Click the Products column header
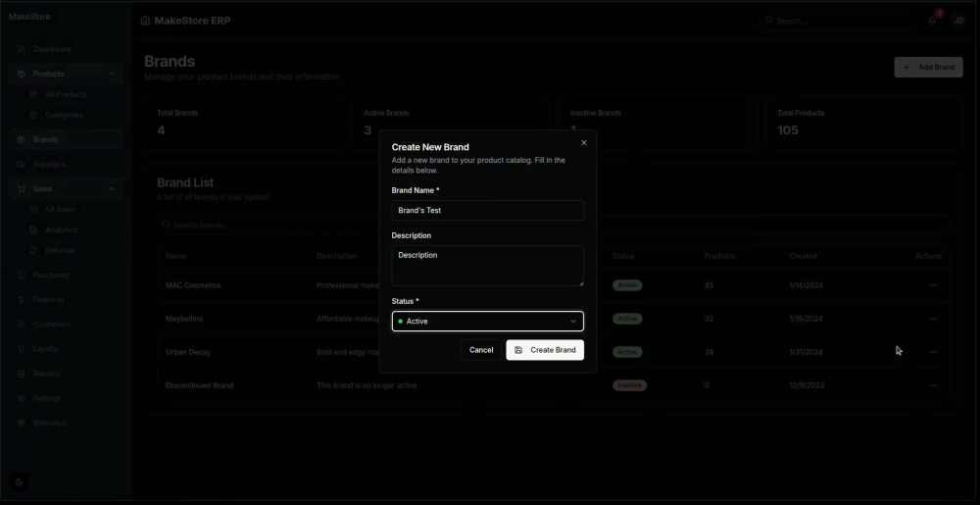 click(x=720, y=256)
